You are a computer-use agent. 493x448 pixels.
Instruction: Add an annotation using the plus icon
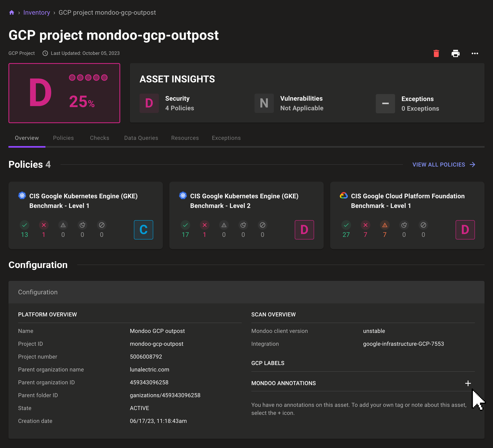468,383
